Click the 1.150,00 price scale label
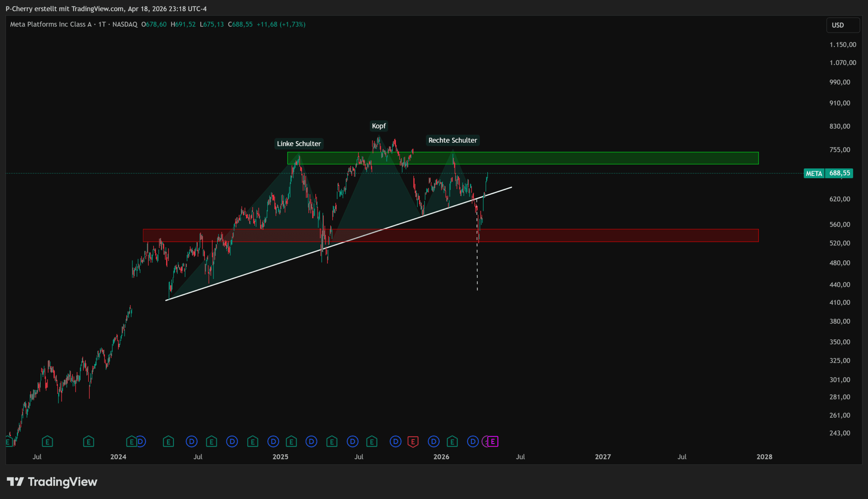Viewport: 868px width, 499px height. click(x=842, y=44)
